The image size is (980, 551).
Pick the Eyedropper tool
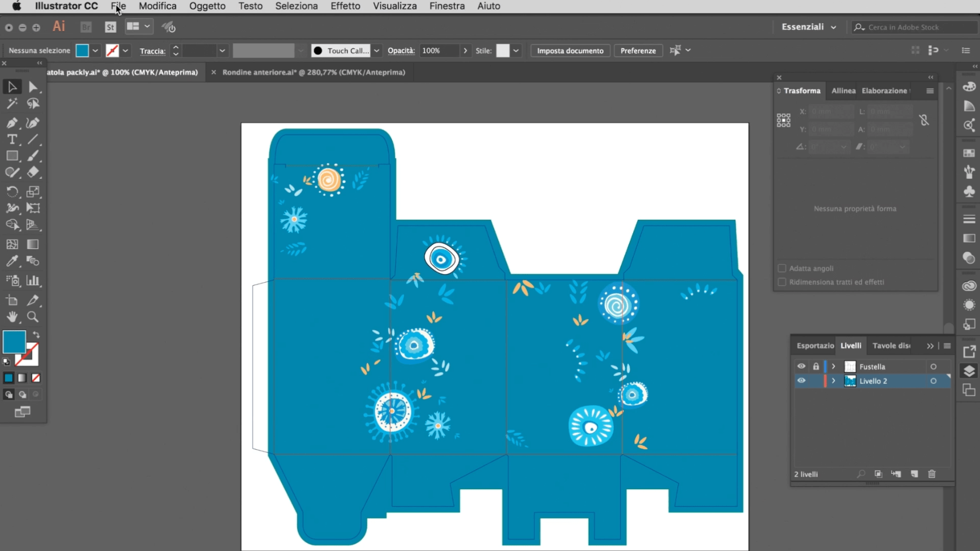point(12,261)
